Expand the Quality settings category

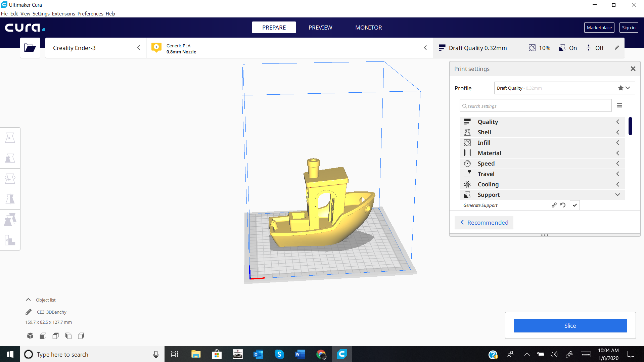coord(542,122)
